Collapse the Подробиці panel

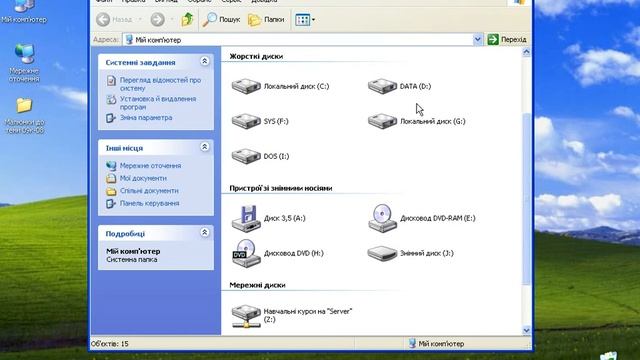tap(204, 233)
